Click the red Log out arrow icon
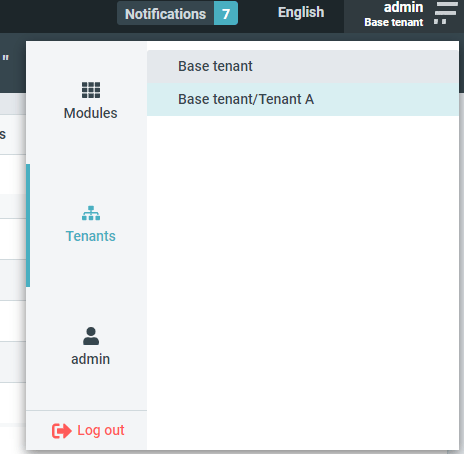 [x=62, y=431]
